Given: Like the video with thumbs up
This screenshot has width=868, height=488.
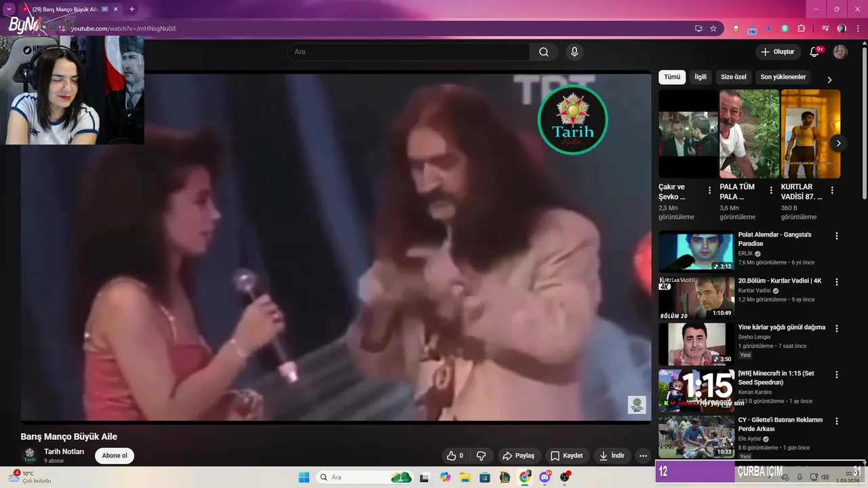Looking at the screenshot, I should pyautogui.click(x=455, y=455).
